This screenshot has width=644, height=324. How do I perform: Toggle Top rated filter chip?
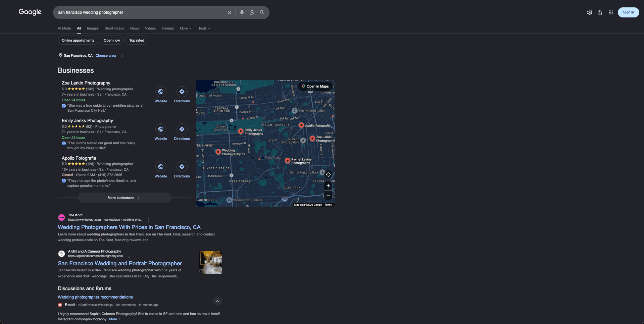pos(137,40)
